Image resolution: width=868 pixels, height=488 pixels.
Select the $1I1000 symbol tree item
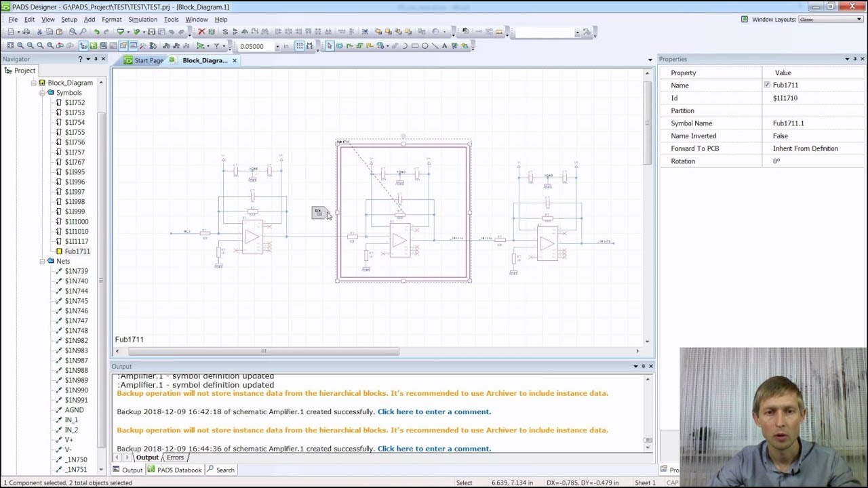point(76,222)
